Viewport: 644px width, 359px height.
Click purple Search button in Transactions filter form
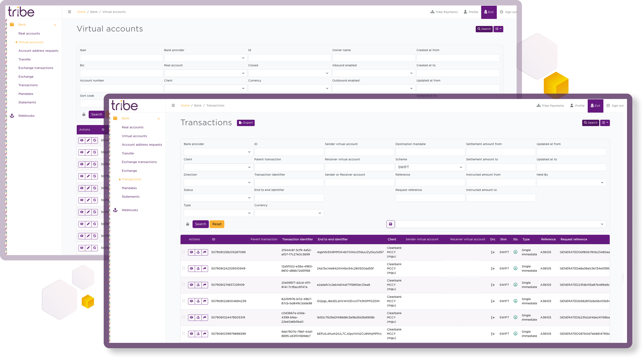201,224
